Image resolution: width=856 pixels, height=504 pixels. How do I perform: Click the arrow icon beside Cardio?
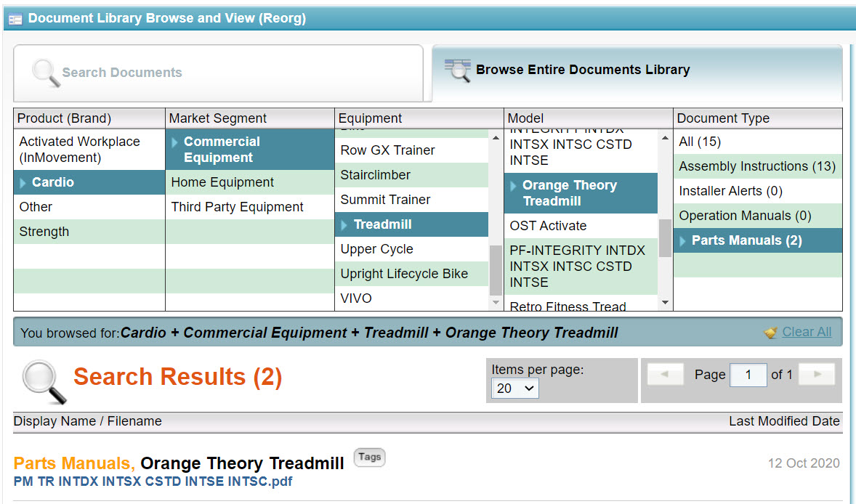click(23, 183)
